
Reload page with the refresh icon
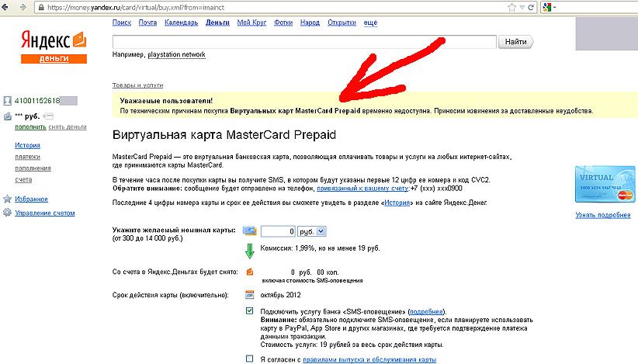531,7
